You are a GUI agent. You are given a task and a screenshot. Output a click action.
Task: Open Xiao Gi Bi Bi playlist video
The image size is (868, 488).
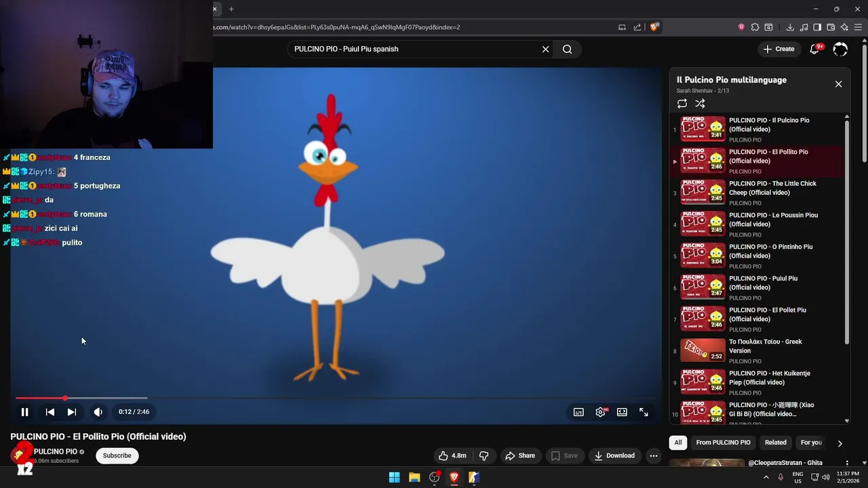(x=756, y=412)
